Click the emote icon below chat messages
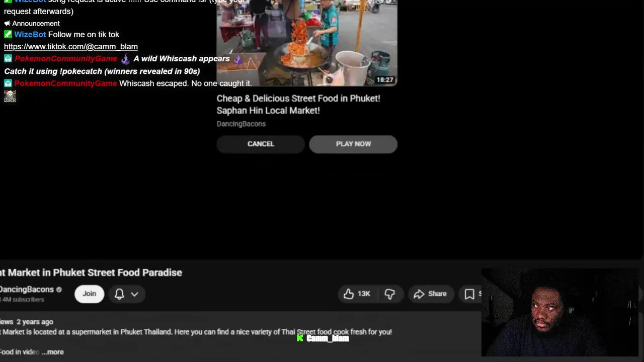644x362 pixels. coord(10,96)
